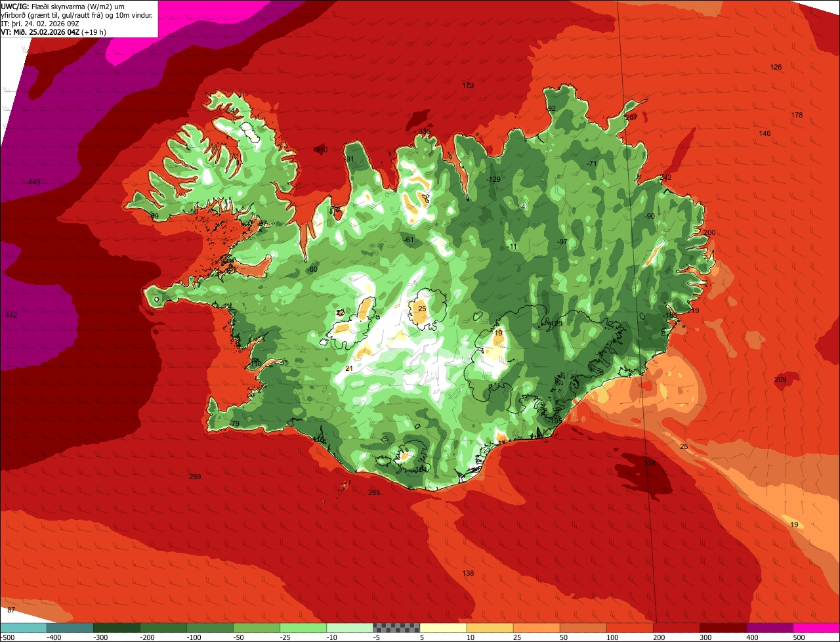Click the '91' value on the north peninsula

click(x=350, y=159)
